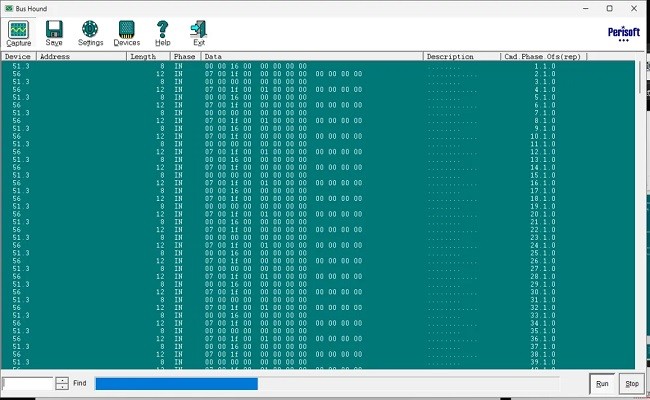This screenshot has height=400, width=650.
Task: Click the Bus Hound title bar icon
Action: coord(8,7)
